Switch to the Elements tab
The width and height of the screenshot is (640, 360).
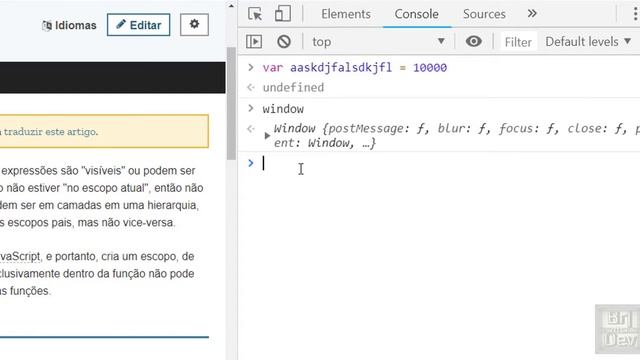click(x=346, y=14)
